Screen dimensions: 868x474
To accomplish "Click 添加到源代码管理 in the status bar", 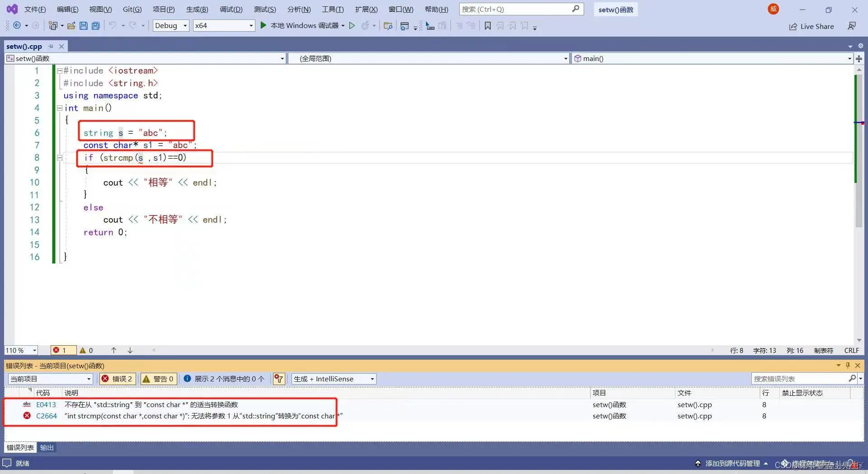I will pyautogui.click(x=732, y=463).
